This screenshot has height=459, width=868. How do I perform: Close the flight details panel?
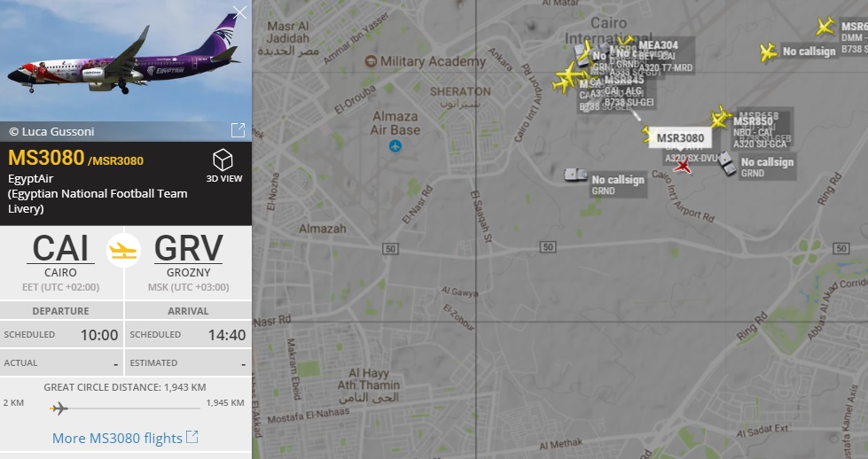[239, 12]
